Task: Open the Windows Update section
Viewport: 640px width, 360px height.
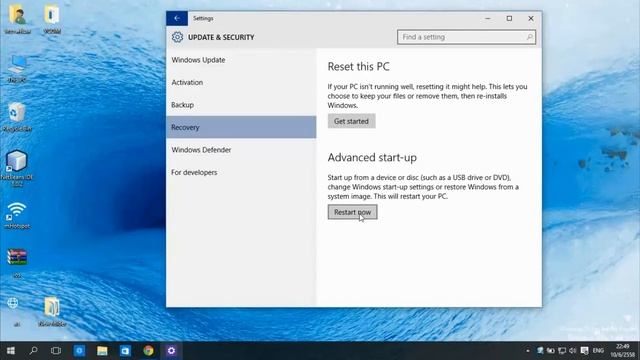Action: 241,60
